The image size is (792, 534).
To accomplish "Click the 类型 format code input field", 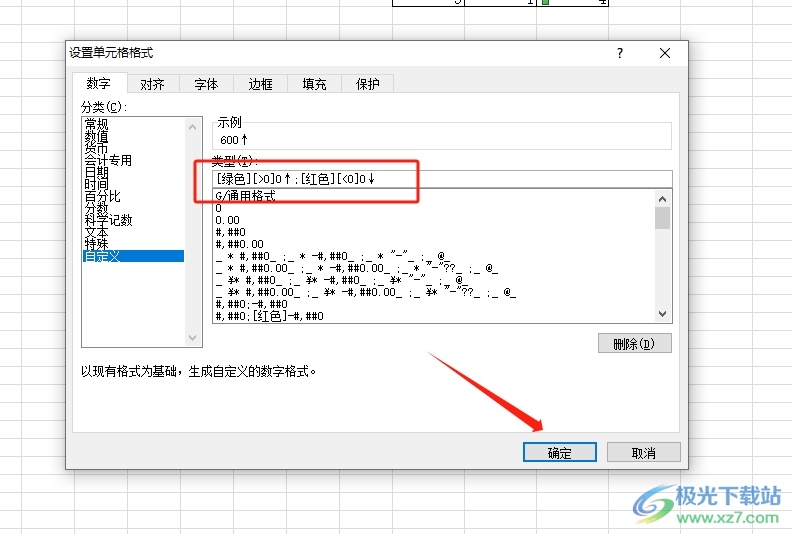I will [440, 178].
